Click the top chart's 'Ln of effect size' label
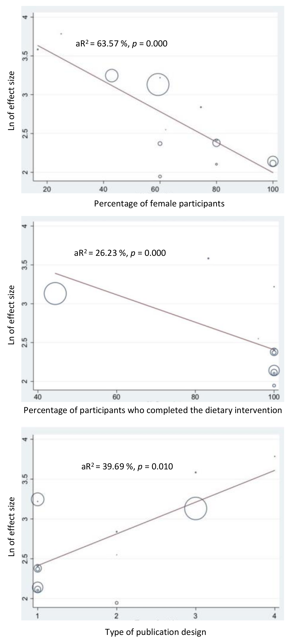293x644 pixels. click(11, 101)
